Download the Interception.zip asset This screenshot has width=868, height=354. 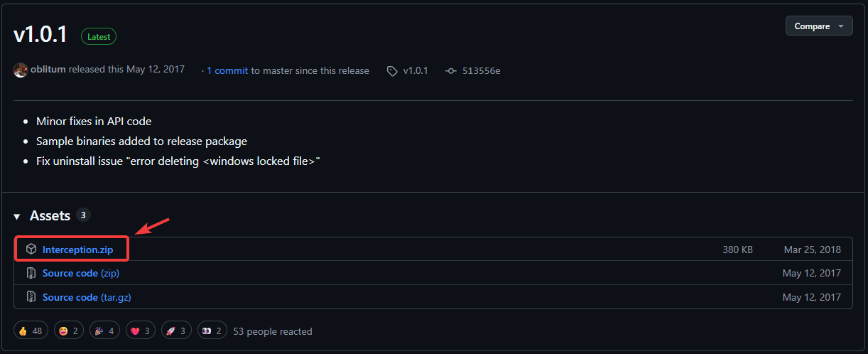point(77,250)
